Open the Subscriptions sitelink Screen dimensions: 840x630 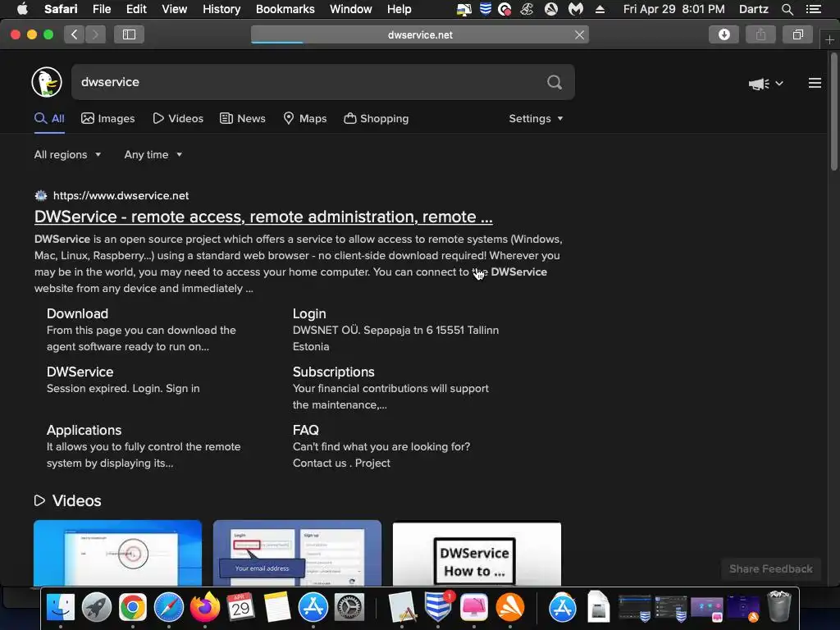(x=333, y=372)
